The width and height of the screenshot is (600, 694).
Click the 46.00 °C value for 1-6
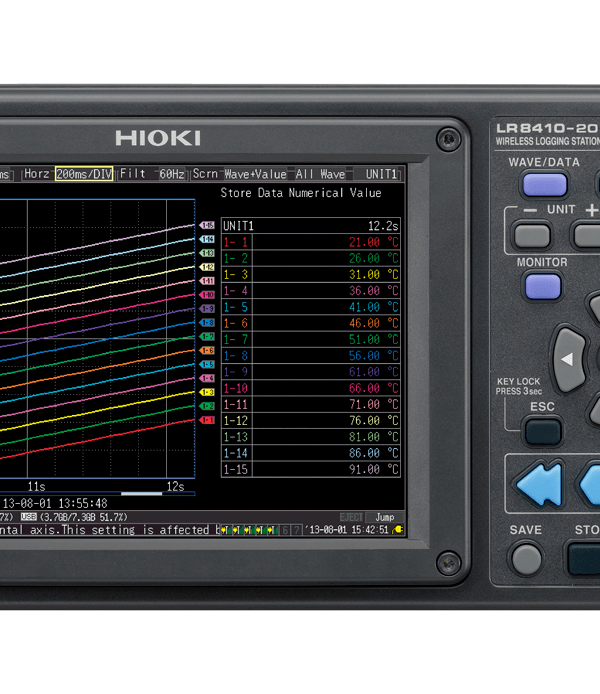(374, 323)
